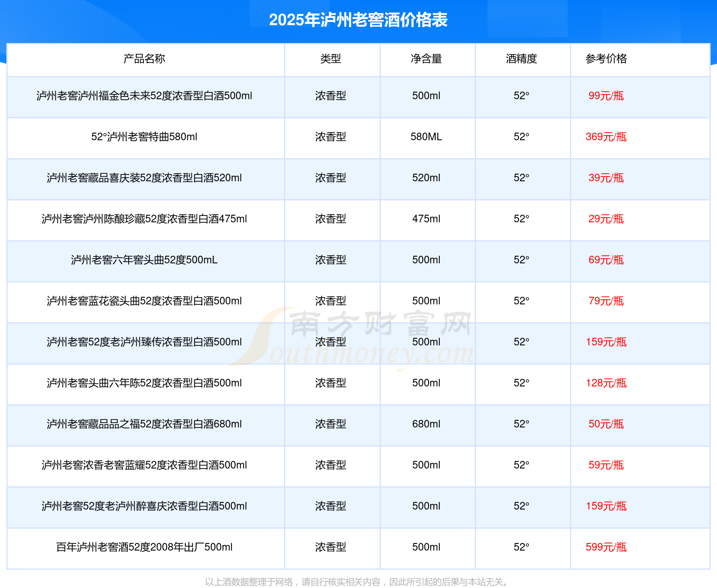
Task: Click the "净含量" column header
Action: pos(426,59)
